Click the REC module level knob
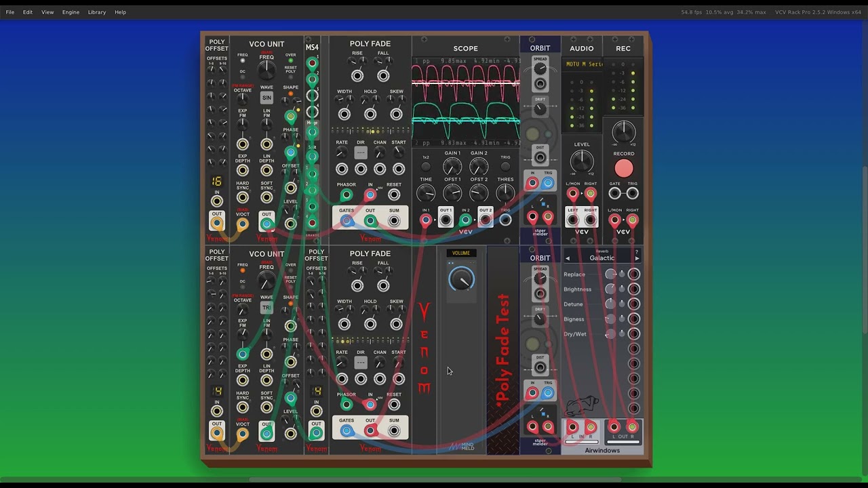 (623, 131)
